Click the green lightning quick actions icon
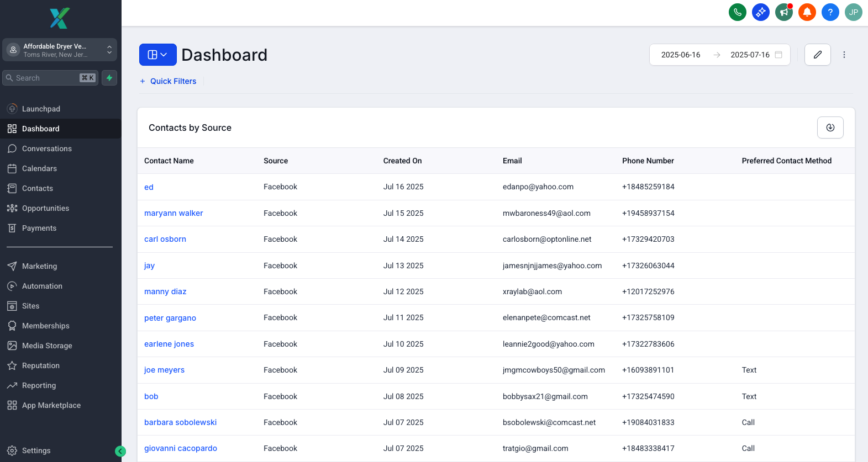 (x=109, y=78)
